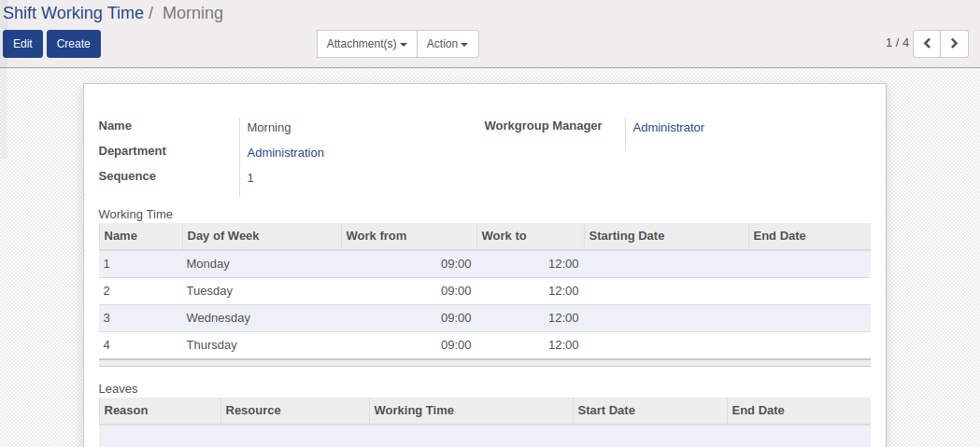The image size is (980, 447).
Task: Sort by Day of Week column
Action: pos(223,236)
